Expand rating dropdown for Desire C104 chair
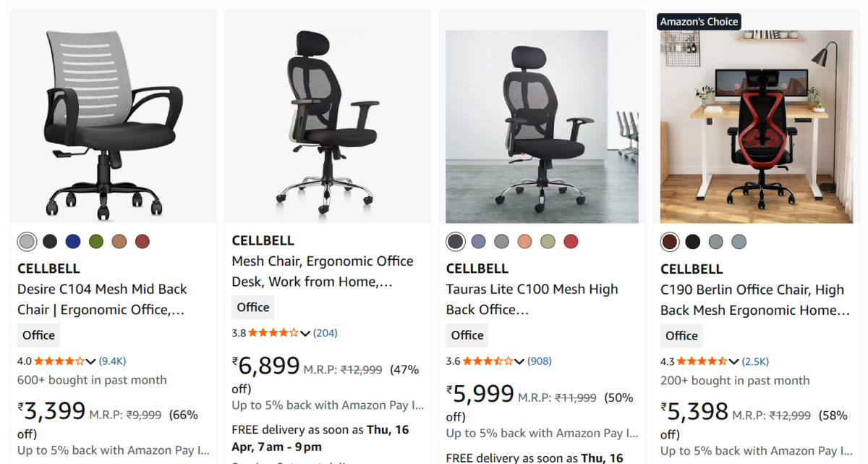Viewport: 868px width, 464px height. tap(90, 361)
